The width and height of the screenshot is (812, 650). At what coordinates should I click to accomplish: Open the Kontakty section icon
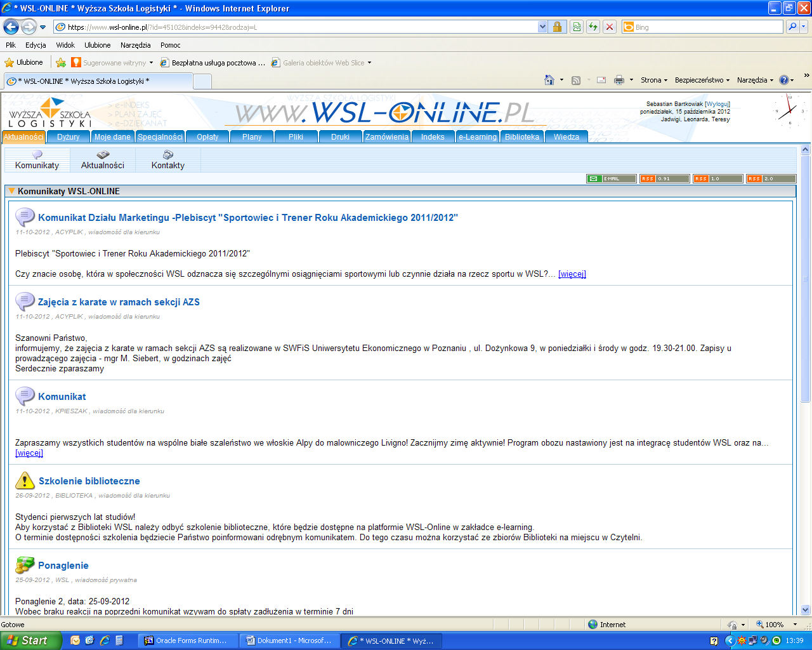[x=168, y=160]
